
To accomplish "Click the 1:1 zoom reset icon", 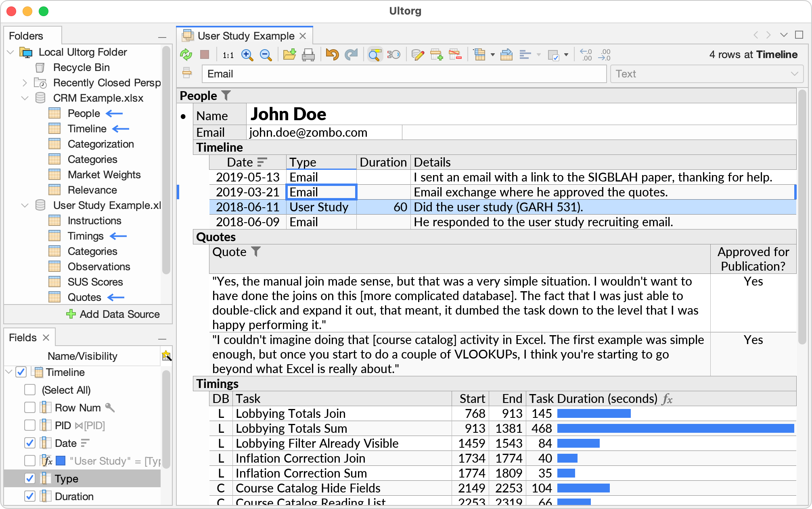I will point(228,54).
